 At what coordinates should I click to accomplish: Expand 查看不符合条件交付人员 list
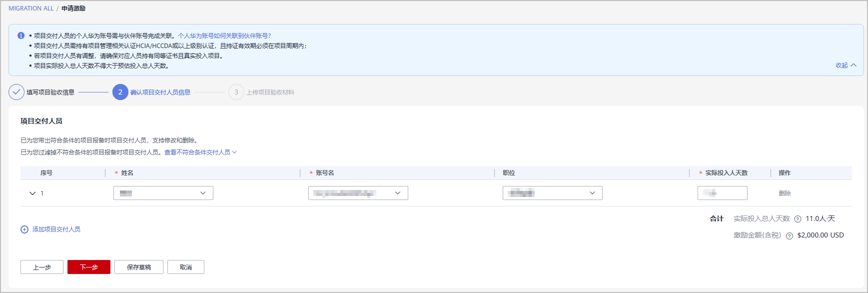click(x=200, y=152)
